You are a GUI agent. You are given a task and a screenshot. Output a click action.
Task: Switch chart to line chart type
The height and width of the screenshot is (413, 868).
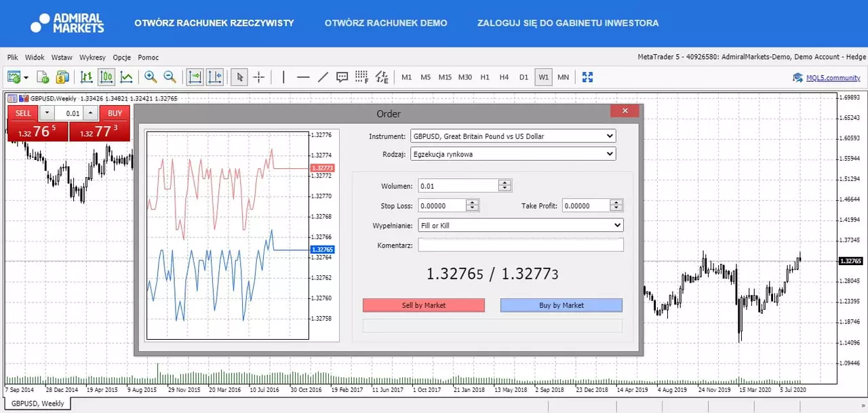(x=127, y=77)
